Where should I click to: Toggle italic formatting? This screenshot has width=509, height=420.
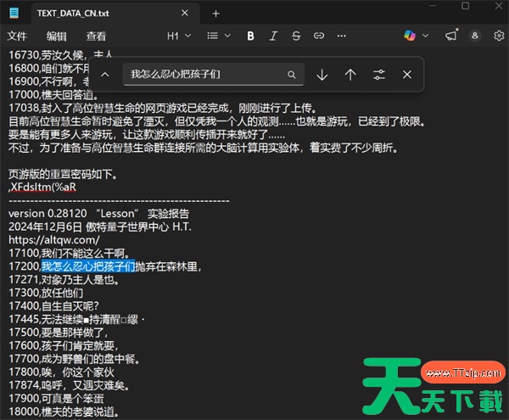point(273,36)
